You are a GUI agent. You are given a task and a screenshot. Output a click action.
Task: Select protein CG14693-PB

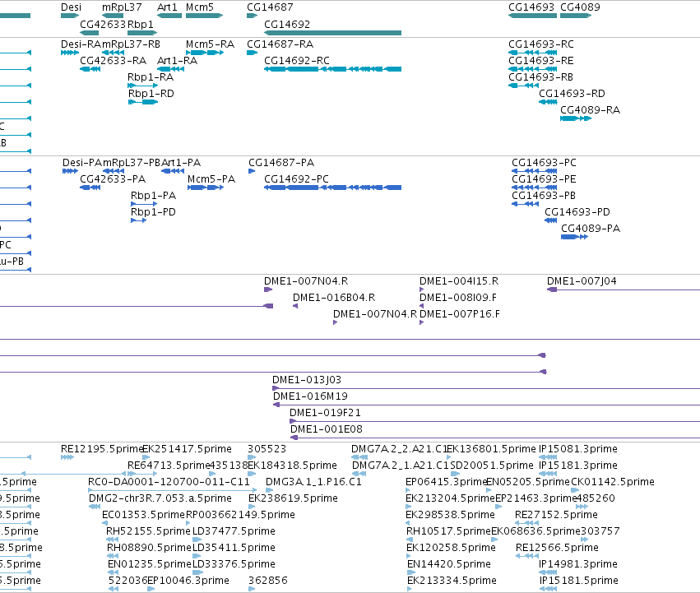click(x=525, y=204)
